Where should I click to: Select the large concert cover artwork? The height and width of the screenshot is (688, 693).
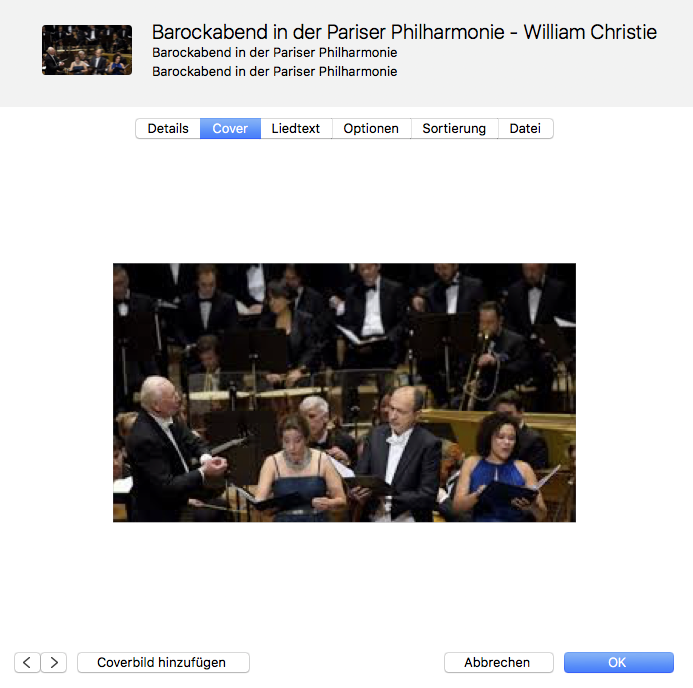(344, 392)
